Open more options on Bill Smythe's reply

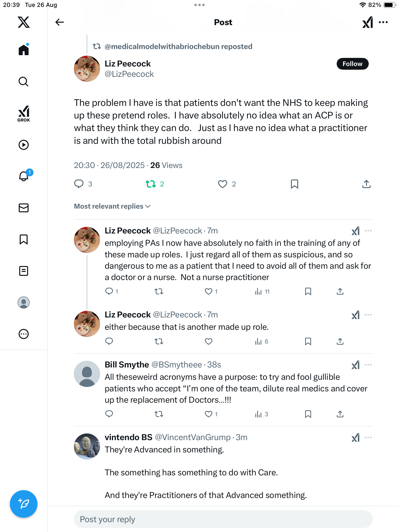(368, 365)
